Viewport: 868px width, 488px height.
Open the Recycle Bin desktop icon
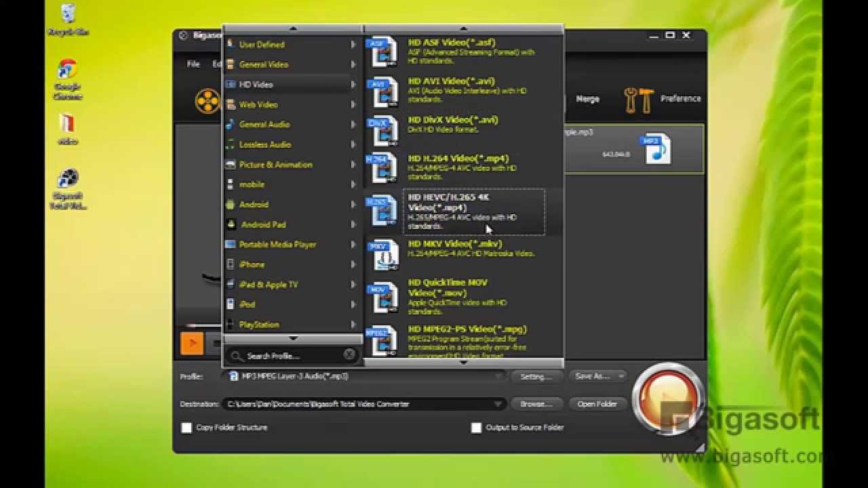[x=68, y=20]
